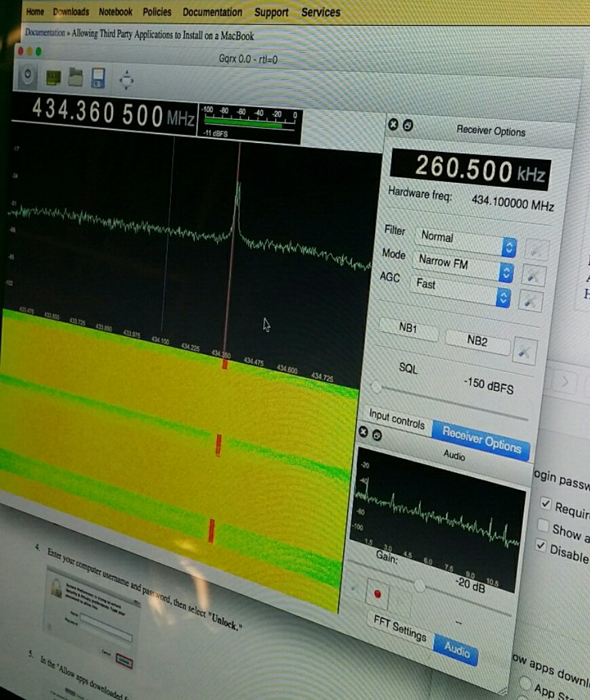The image size is (590, 700).
Task: Open the Home menu on the webpage
Action: pos(35,12)
